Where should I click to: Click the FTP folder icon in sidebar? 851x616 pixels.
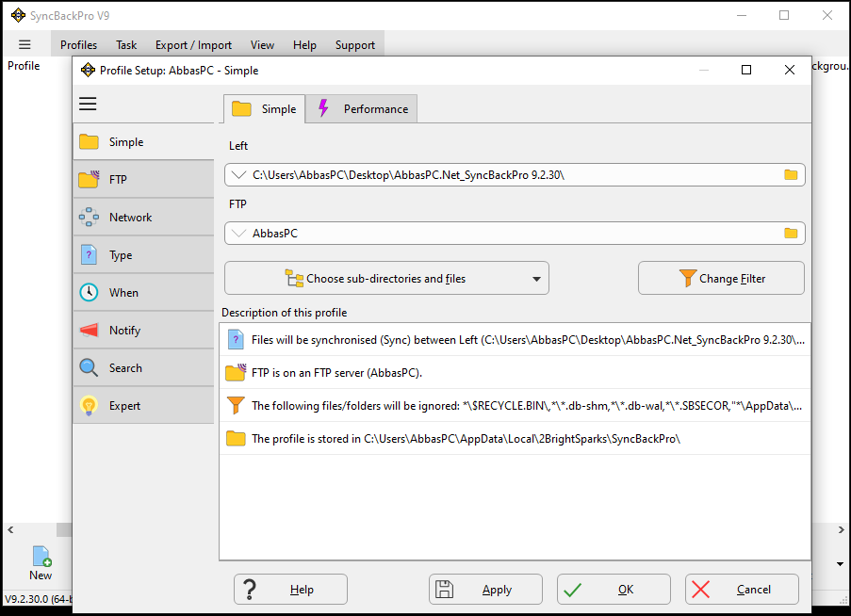(89, 179)
